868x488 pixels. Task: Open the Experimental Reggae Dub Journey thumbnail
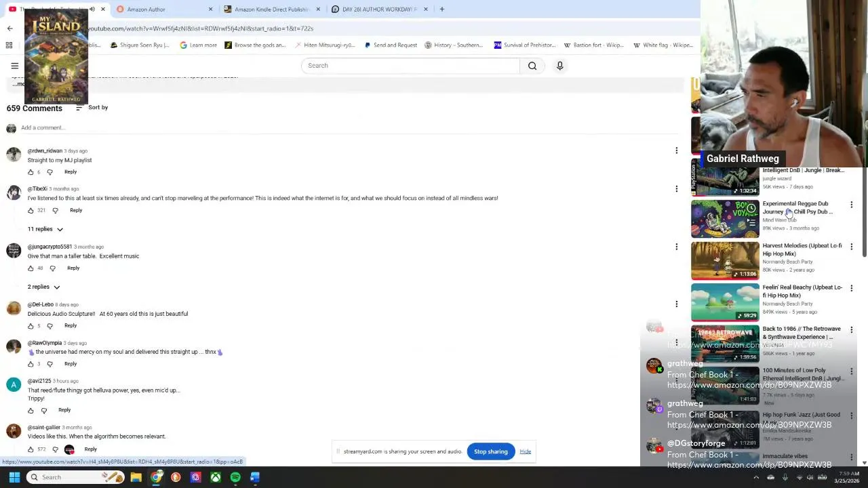click(x=725, y=218)
